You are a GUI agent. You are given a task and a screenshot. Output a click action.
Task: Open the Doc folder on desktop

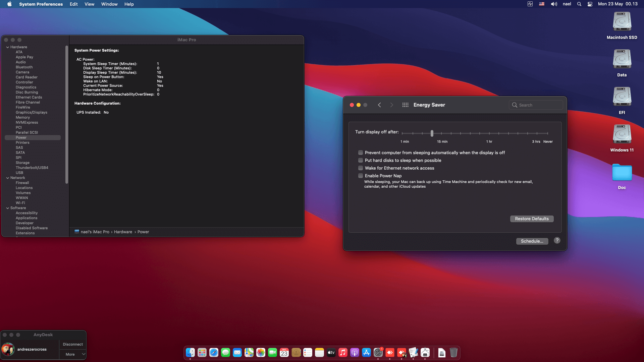(x=622, y=172)
